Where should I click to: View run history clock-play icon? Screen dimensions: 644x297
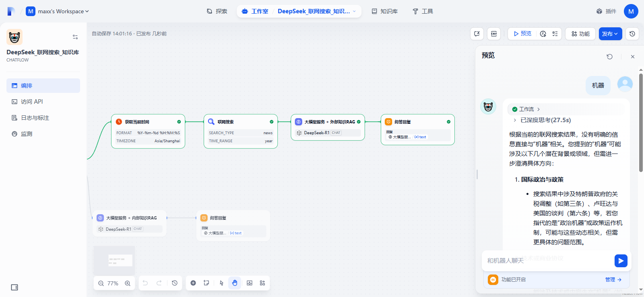543,34
